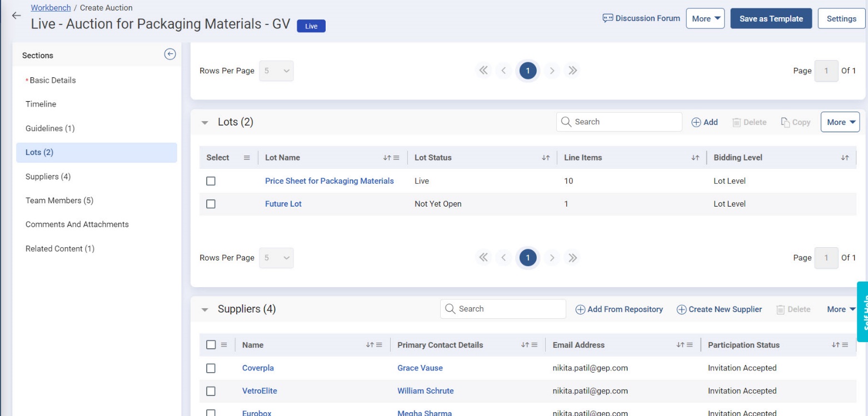Collapse the Lots (2) section
This screenshot has width=868, height=416.
pos(204,123)
